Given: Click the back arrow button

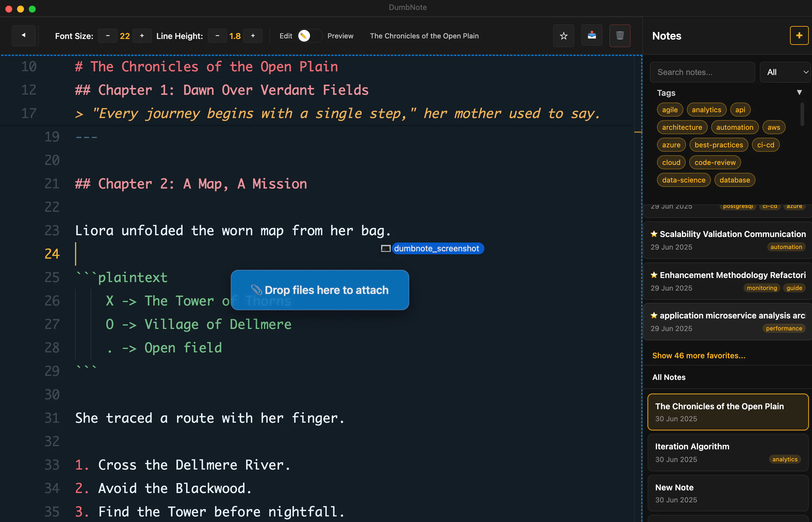Looking at the screenshot, I should tap(23, 35).
